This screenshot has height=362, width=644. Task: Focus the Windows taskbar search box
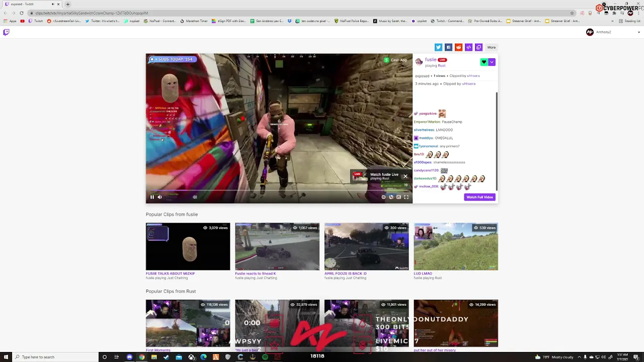click(55, 357)
